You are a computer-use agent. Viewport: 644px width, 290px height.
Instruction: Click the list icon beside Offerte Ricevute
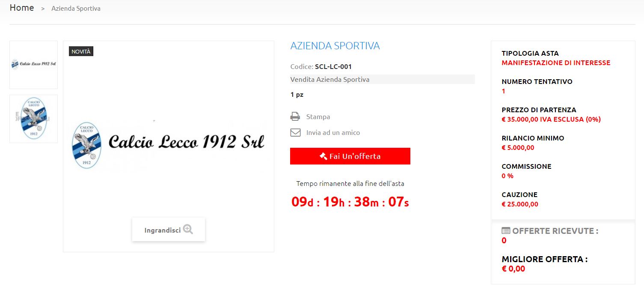tap(506, 230)
